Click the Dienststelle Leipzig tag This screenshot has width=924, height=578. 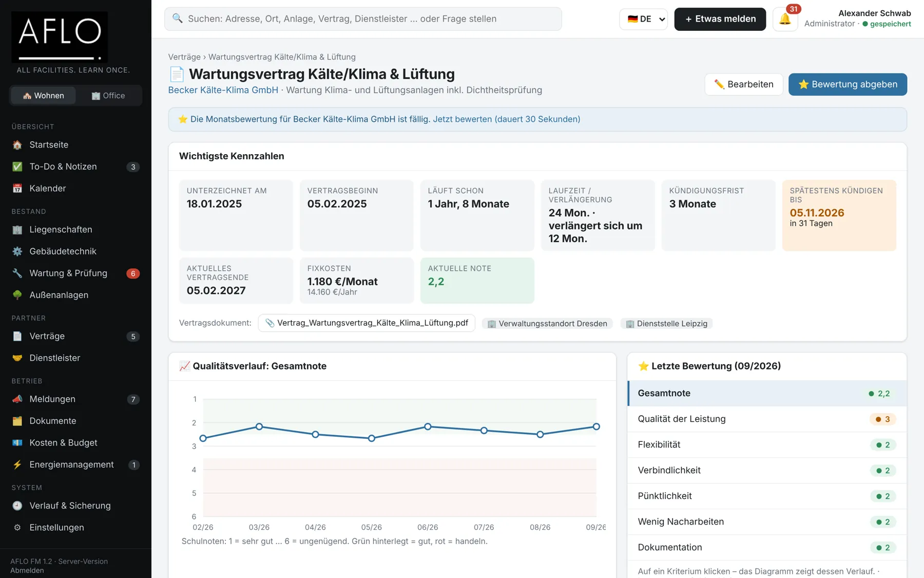point(666,324)
